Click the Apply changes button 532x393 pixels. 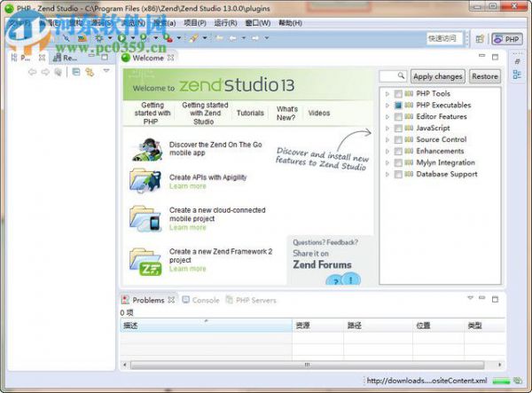[438, 76]
